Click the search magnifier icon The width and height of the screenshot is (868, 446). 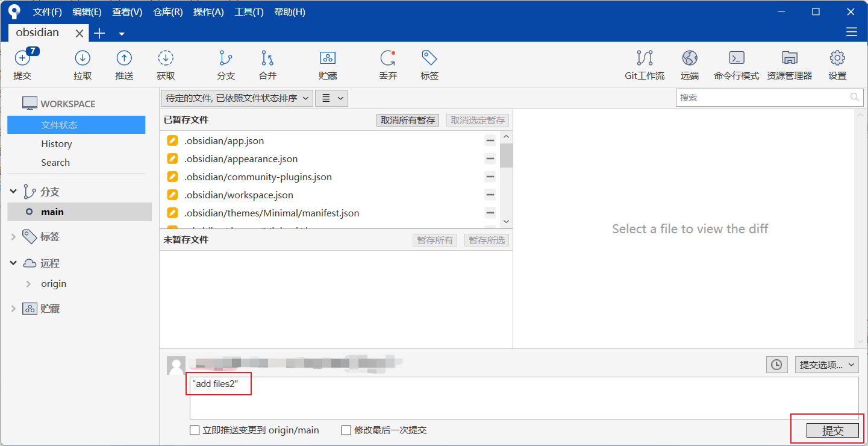854,97
